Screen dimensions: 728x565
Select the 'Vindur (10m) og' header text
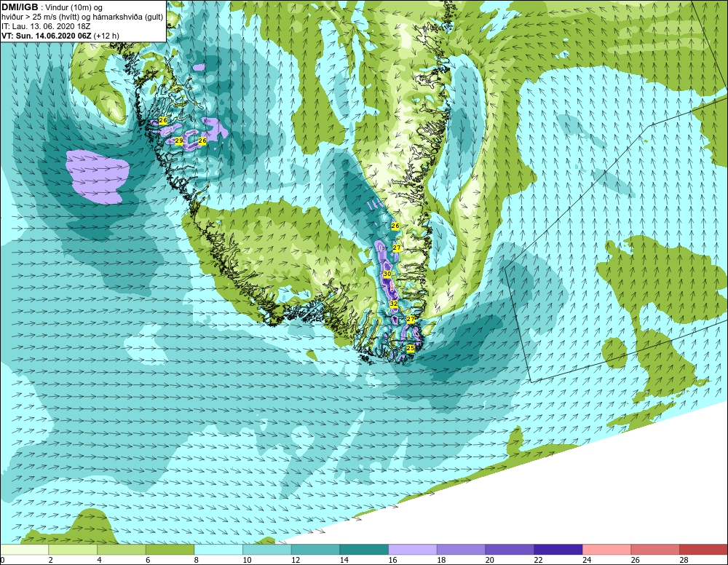tap(73, 8)
